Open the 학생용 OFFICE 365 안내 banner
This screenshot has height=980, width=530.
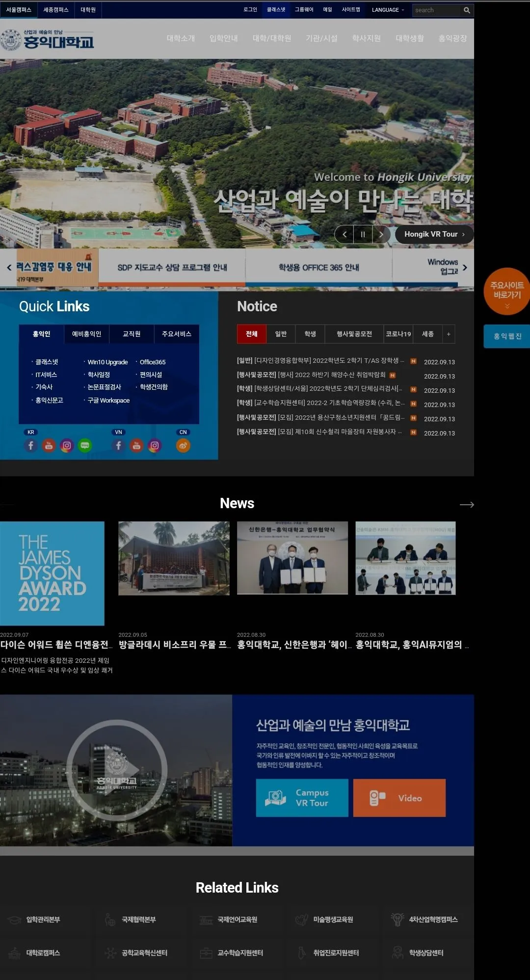coord(319,268)
